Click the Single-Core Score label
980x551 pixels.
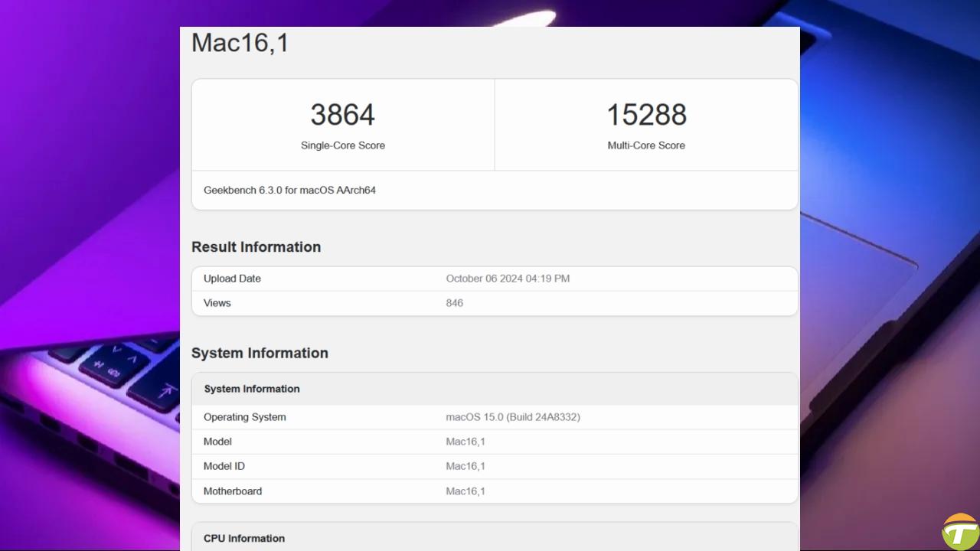click(342, 145)
